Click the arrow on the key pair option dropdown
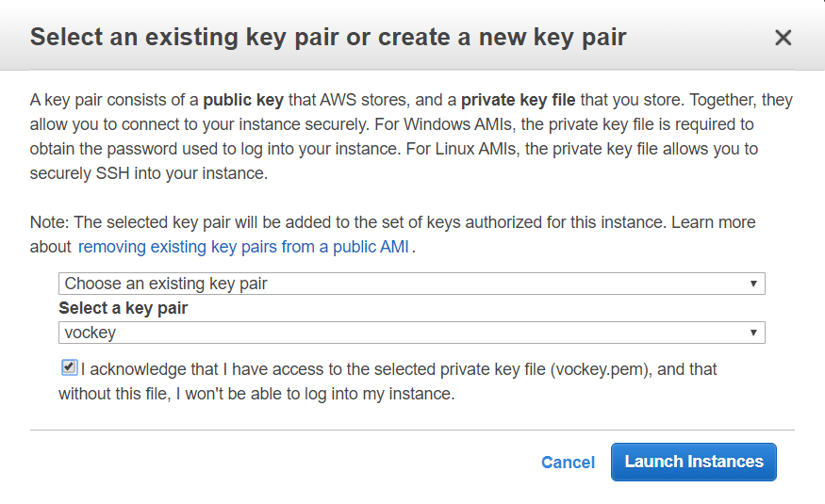The width and height of the screenshot is (825, 504). click(753, 284)
